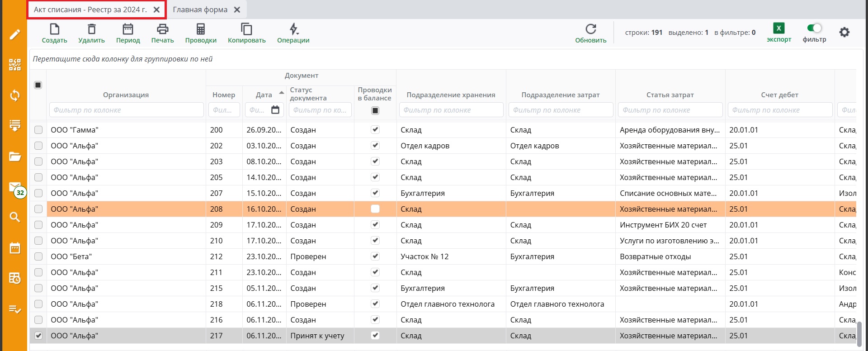Open the search magnifier in sidebar
Screen dimensions: 868x351
pyautogui.click(x=15, y=217)
